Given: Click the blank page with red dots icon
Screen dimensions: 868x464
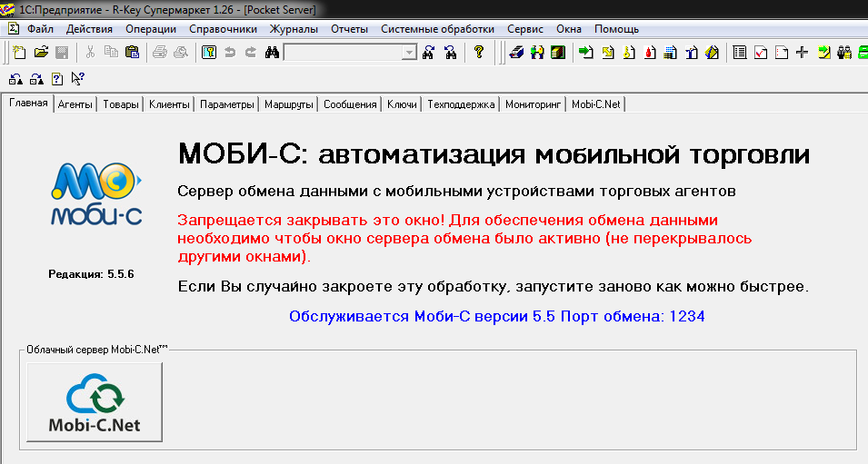Looking at the screenshot, I should [782, 53].
